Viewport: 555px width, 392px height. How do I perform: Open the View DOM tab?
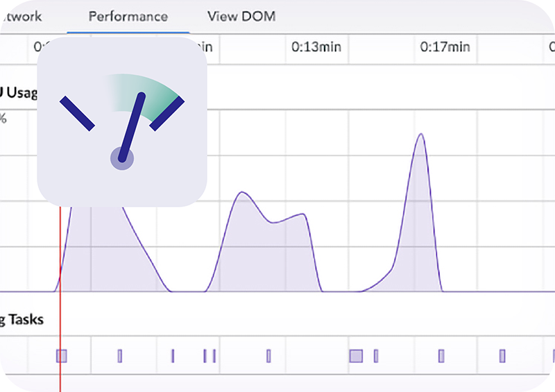coord(241,16)
